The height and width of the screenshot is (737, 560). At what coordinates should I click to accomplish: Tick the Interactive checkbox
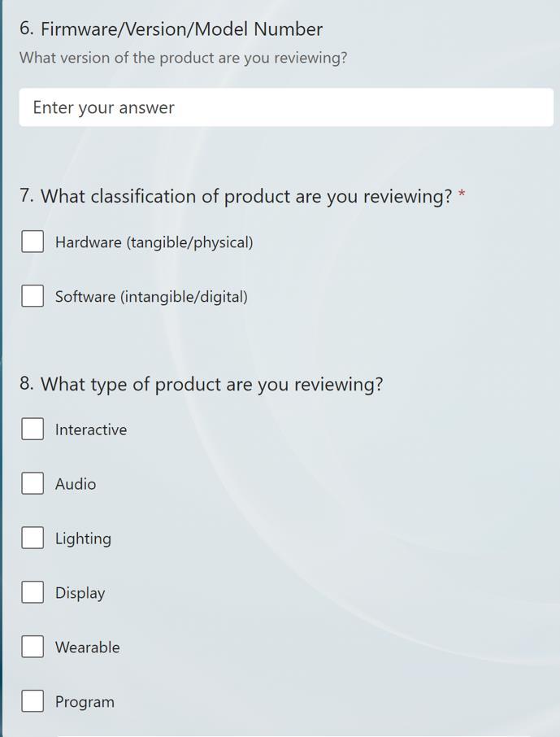[x=33, y=429]
